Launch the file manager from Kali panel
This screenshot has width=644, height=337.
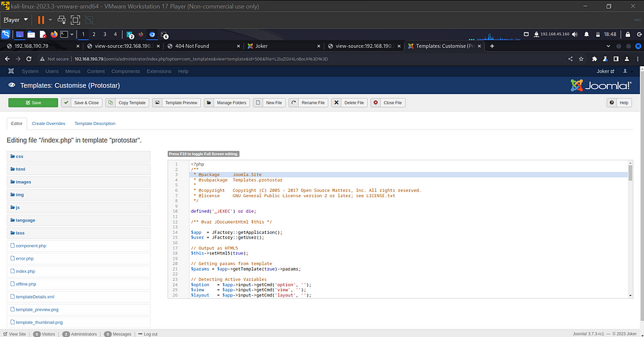coord(31,35)
